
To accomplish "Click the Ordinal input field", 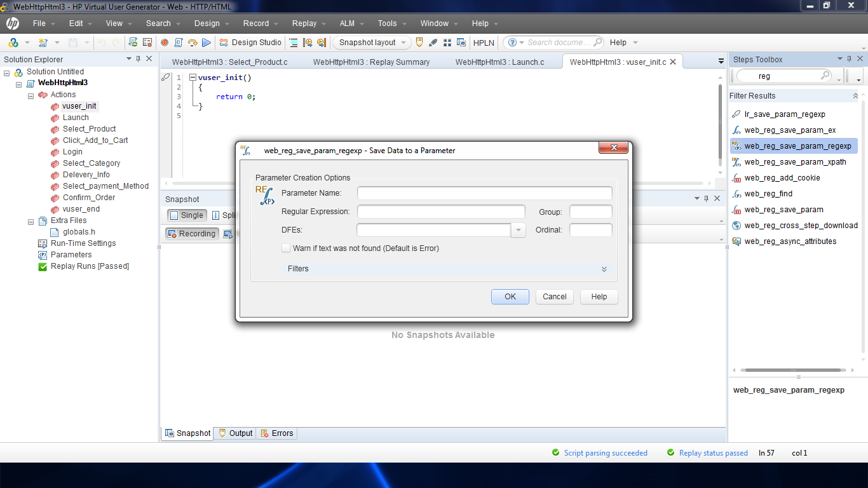I will (x=591, y=230).
